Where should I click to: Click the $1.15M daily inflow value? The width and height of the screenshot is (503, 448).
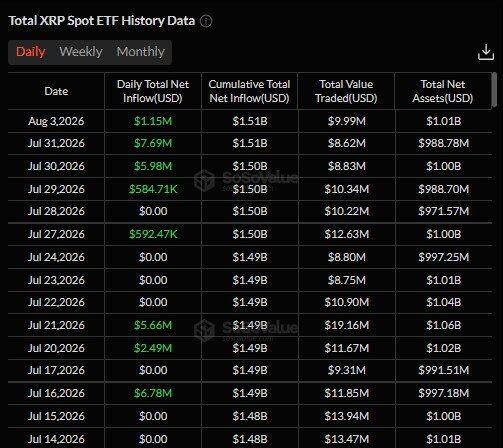[153, 121]
